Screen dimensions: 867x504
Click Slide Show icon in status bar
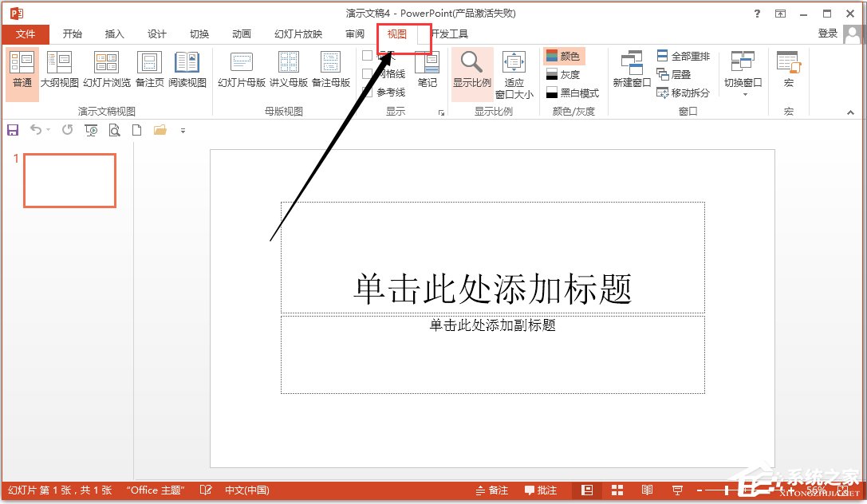click(677, 490)
